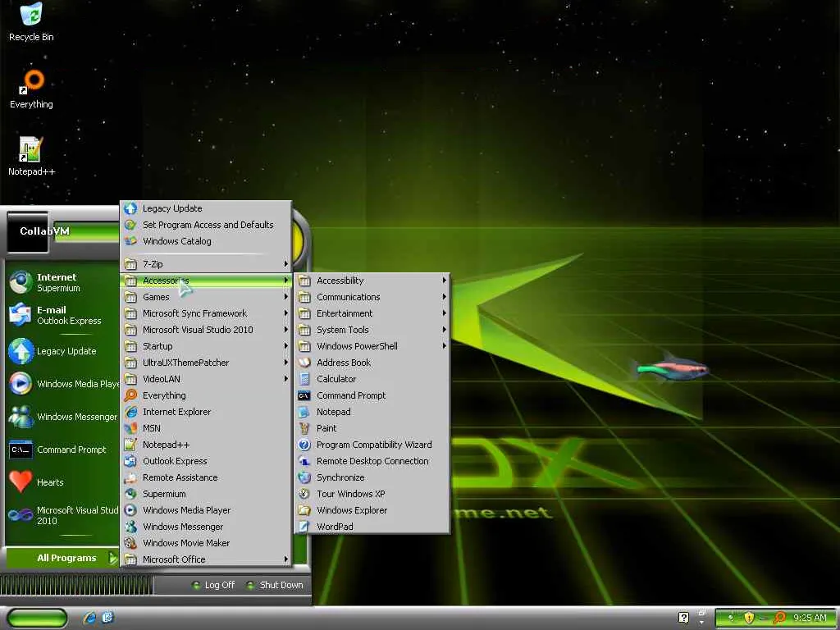
Task: Click the security shield tray icon
Action: tap(749, 618)
